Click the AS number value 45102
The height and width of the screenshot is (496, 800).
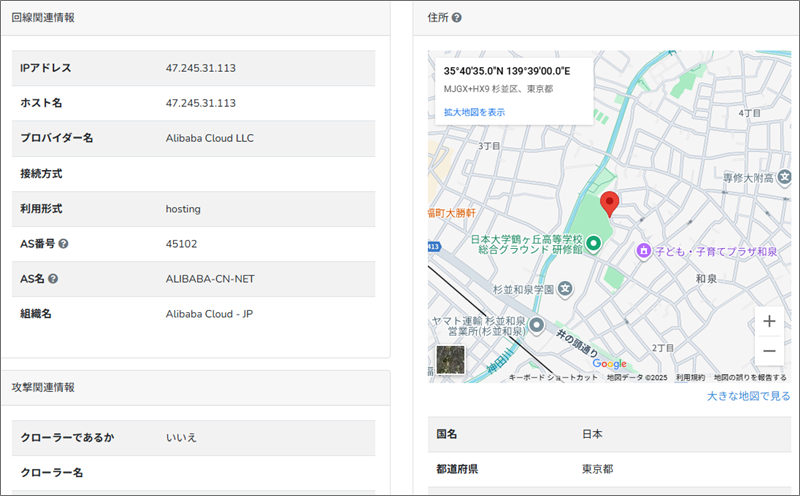point(181,244)
